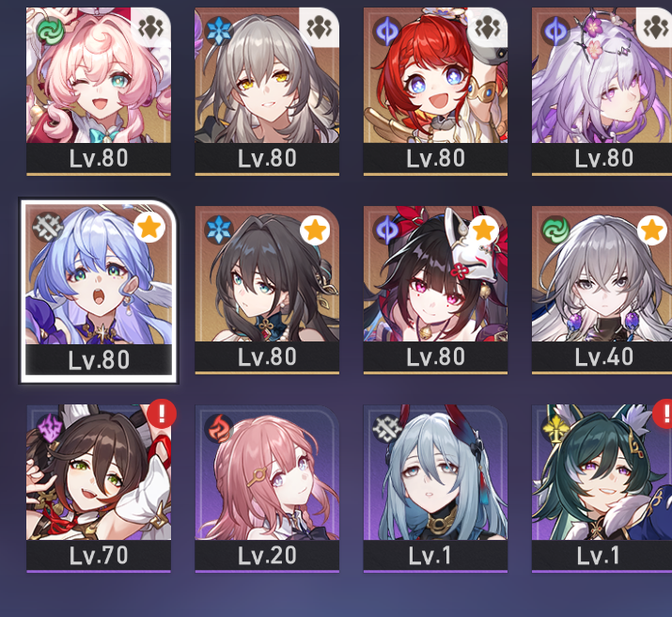Click the lightning element icon on brown-haired card

(x=51, y=430)
